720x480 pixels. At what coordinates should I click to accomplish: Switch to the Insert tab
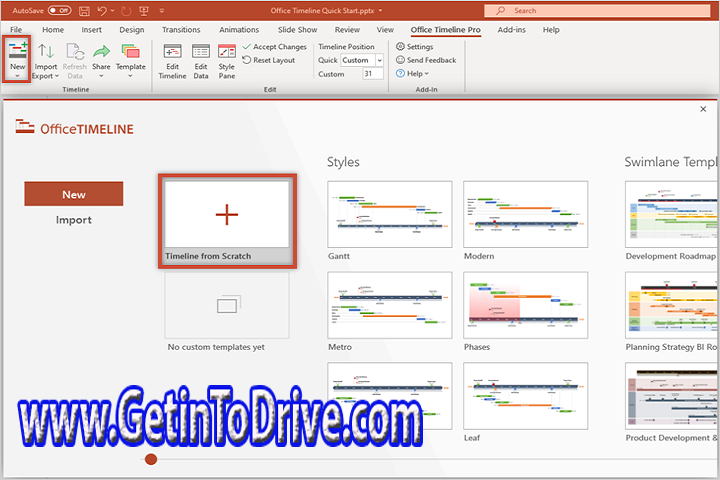[91, 30]
